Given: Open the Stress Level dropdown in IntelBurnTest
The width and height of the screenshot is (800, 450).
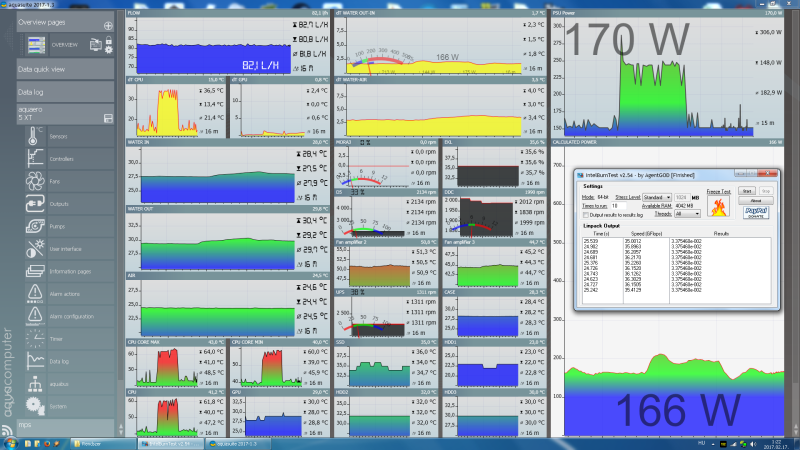Looking at the screenshot, I should 657,197.
